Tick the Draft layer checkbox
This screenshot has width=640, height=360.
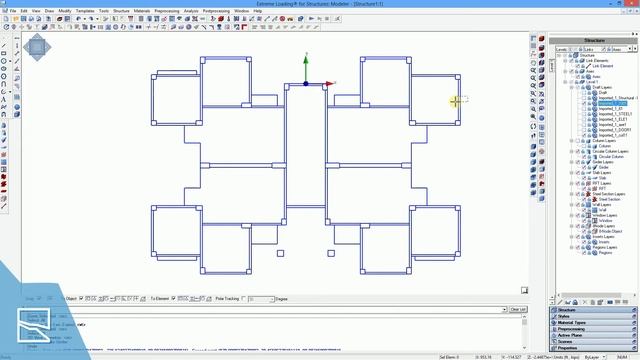[x=584, y=93]
